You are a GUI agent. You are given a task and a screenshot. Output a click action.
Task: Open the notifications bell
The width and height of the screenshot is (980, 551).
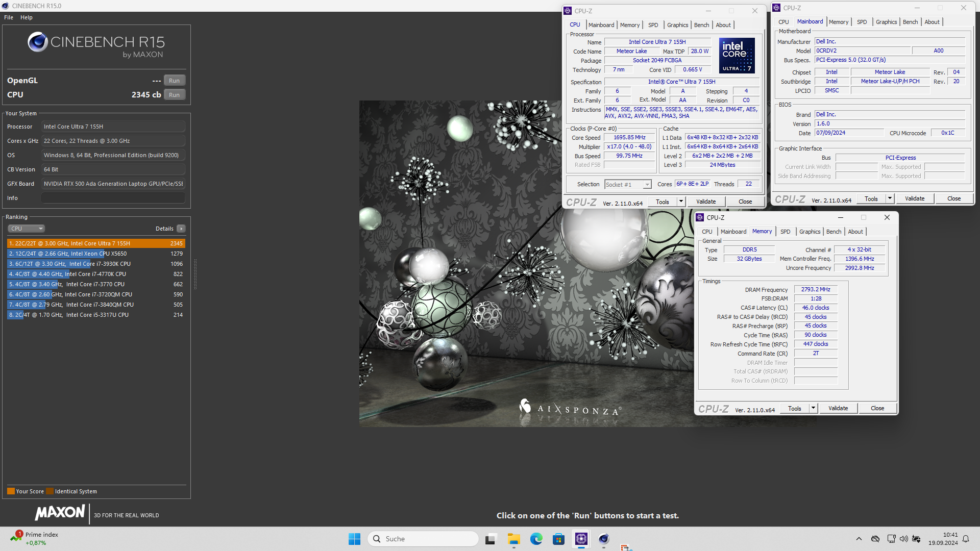click(x=966, y=539)
